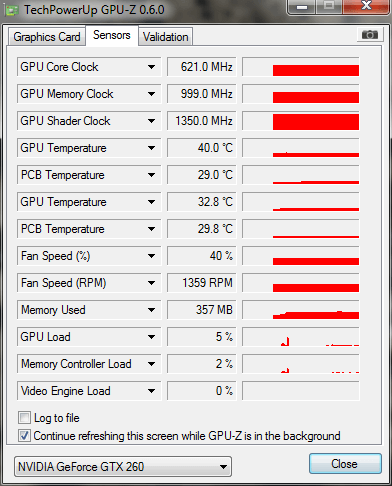Click the camera screenshot icon
Image resolution: width=392 pixels, height=486 pixels.
point(369,34)
